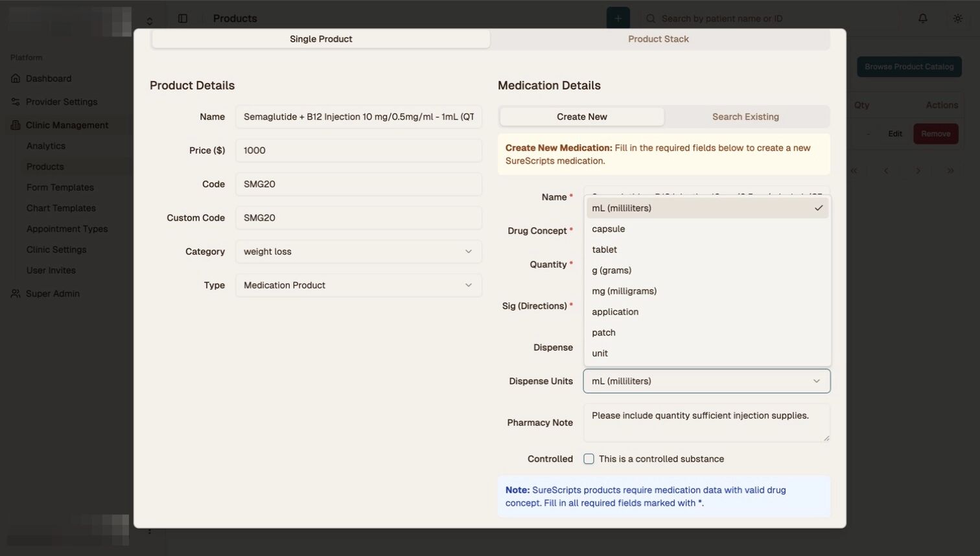980x556 pixels.
Task: Open Super Admin in the sidebar
Action: (x=52, y=294)
